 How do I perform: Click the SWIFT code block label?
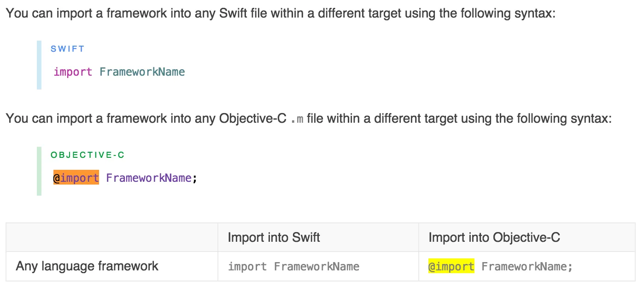point(67,49)
